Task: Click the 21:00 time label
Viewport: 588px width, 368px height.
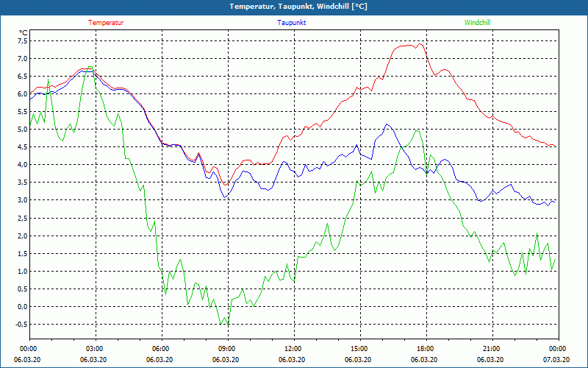Action: [491, 349]
